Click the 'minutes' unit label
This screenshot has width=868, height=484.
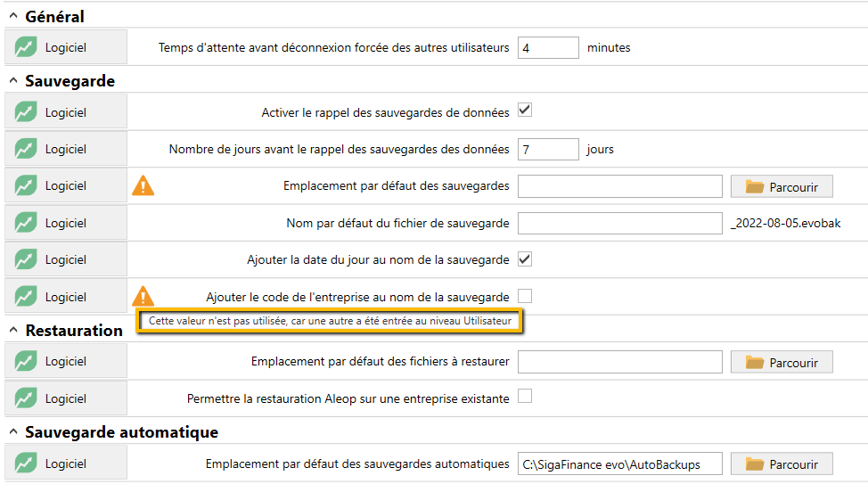(x=609, y=47)
